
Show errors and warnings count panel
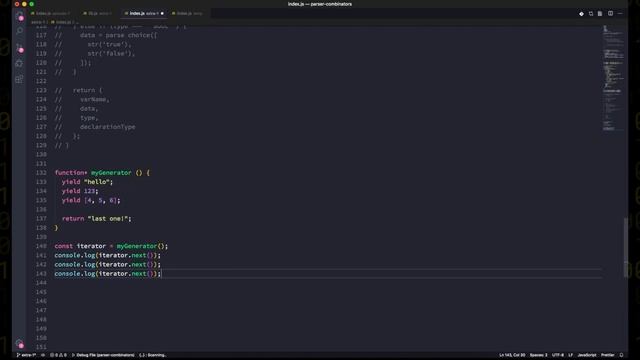click(x=58, y=355)
